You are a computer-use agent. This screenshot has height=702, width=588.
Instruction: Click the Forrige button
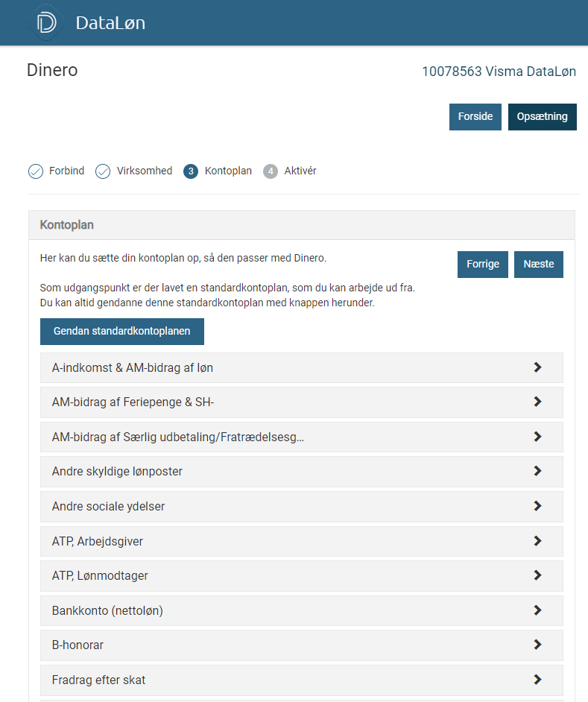coord(483,264)
